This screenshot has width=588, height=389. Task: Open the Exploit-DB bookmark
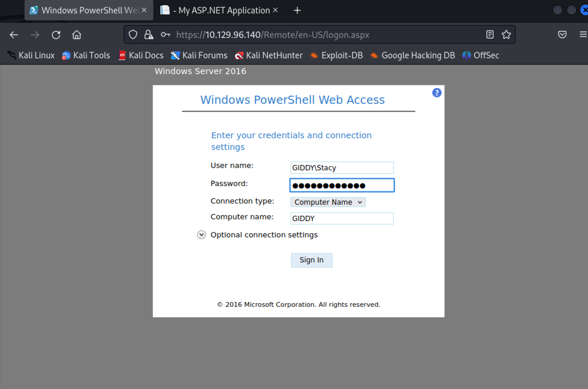pyautogui.click(x=336, y=55)
